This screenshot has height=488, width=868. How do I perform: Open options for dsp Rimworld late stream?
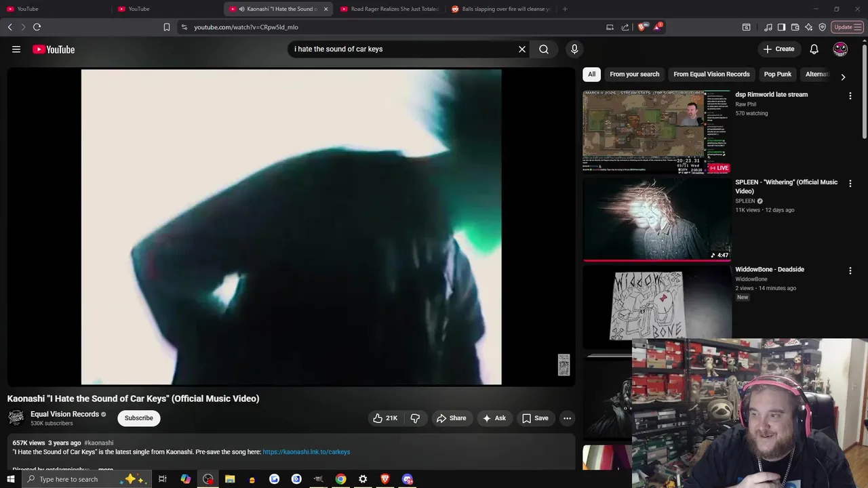coord(850,96)
